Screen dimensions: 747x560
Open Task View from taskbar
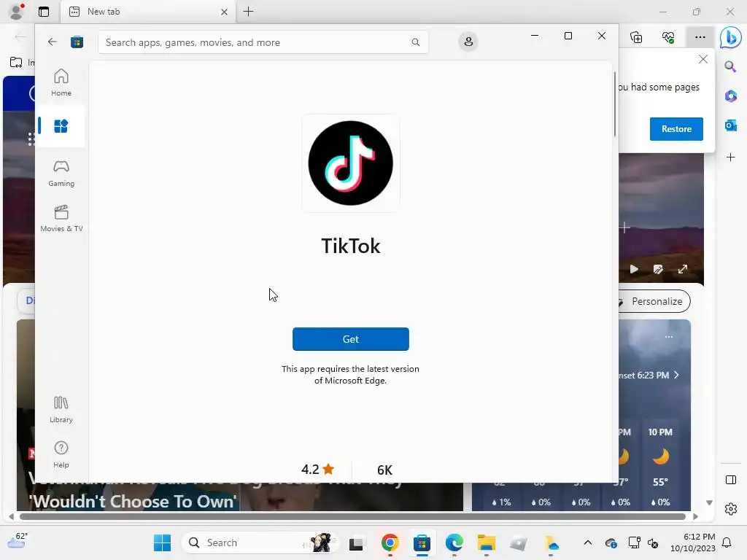356,542
